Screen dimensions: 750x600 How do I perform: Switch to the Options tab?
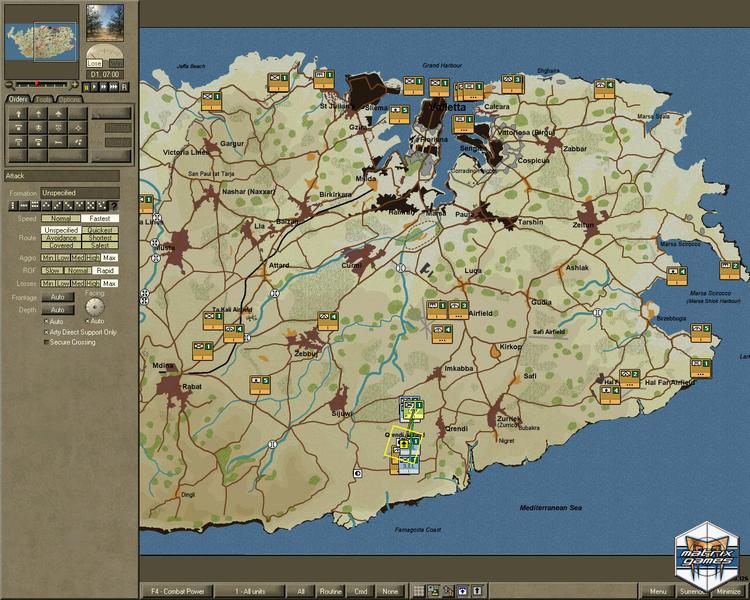69,99
